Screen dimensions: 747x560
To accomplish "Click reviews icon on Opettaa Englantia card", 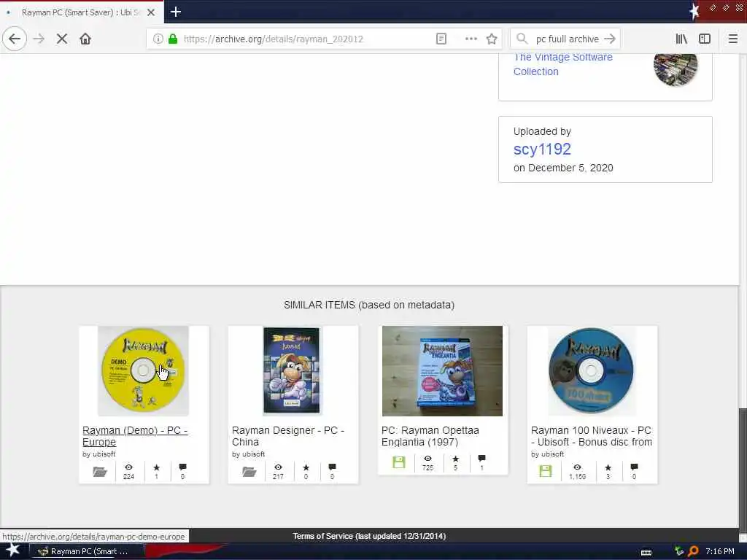I will pyautogui.click(x=481, y=459).
